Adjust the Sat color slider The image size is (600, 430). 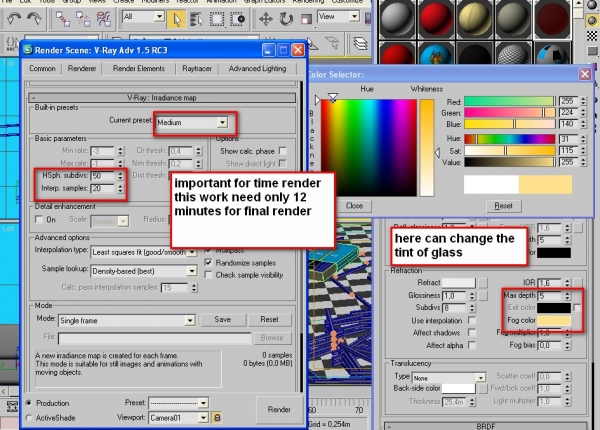510,150
